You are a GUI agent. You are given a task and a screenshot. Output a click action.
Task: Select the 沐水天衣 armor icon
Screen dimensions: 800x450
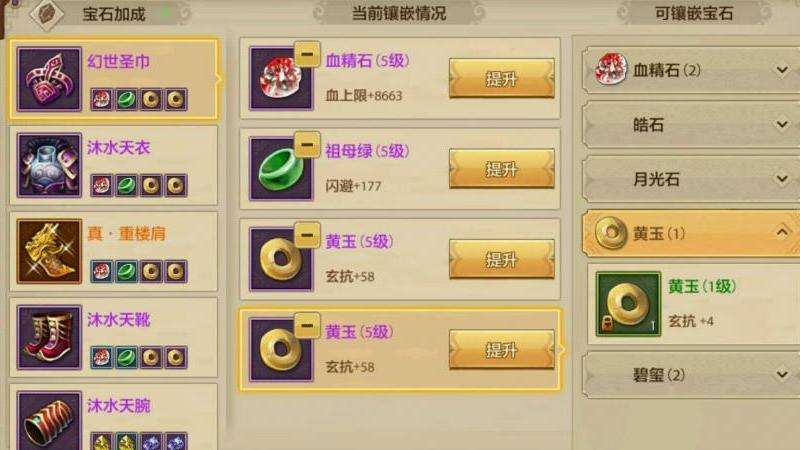click(x=49, y=165)
